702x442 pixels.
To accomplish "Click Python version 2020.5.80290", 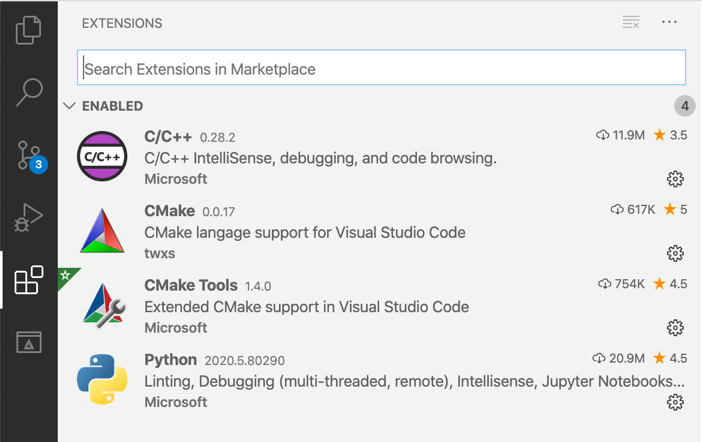I will (x=244, y=361).
